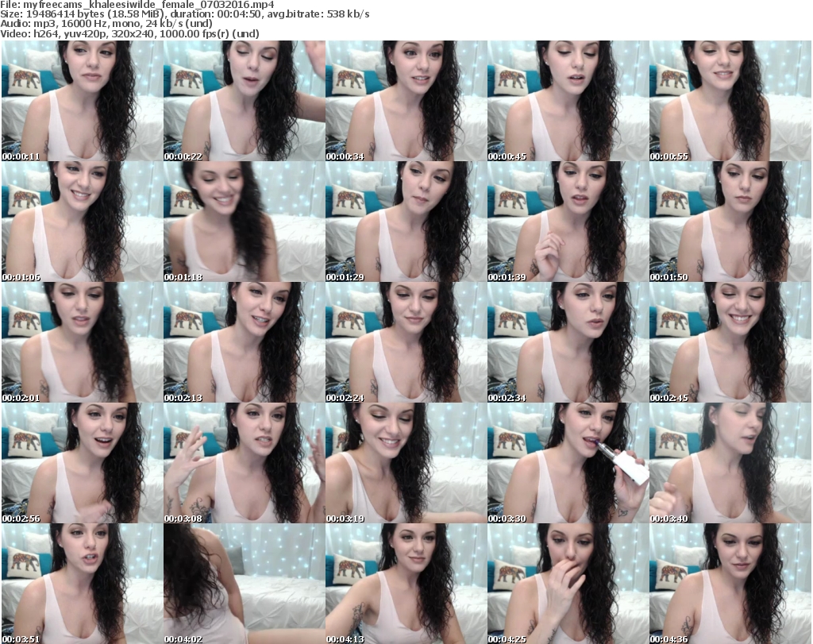The image size is (813, 644).
Task: Choose the thumbnail stamped 00:01:50
Action: click(730, 222)
